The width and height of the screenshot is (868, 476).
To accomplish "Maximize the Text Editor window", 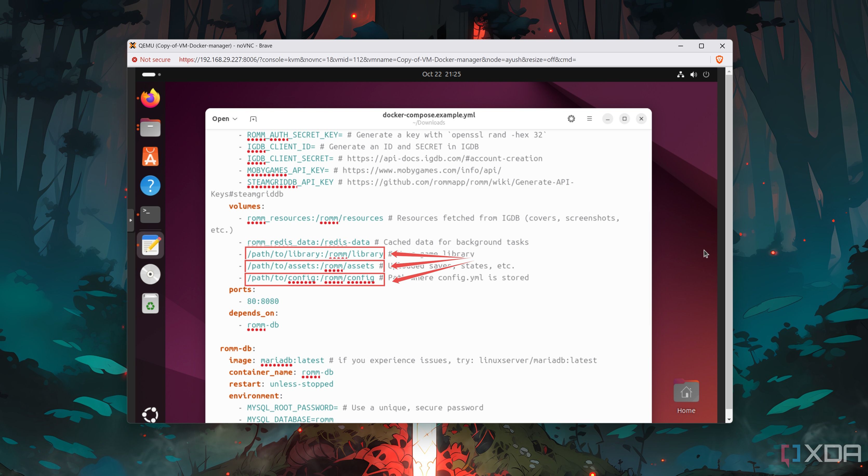I will (624, 118).
